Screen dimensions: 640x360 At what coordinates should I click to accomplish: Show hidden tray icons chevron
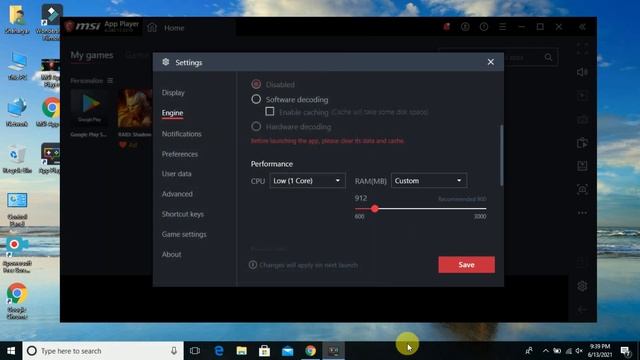coord(545,351)
